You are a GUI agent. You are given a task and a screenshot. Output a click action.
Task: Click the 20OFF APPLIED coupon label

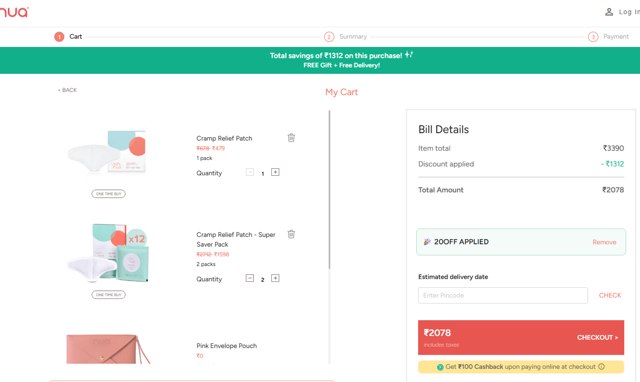(x=461, y=242)
